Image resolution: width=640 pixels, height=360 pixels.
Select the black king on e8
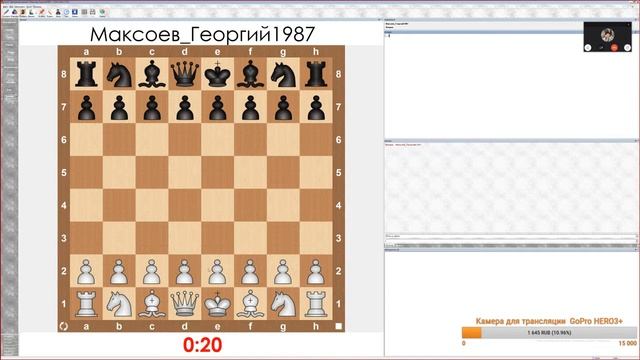pos(218,74)
